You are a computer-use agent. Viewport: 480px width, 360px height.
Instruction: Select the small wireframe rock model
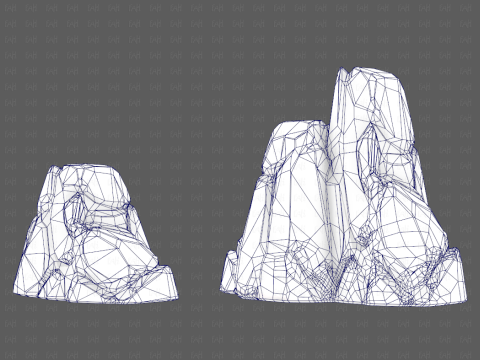tap(96, 234)
